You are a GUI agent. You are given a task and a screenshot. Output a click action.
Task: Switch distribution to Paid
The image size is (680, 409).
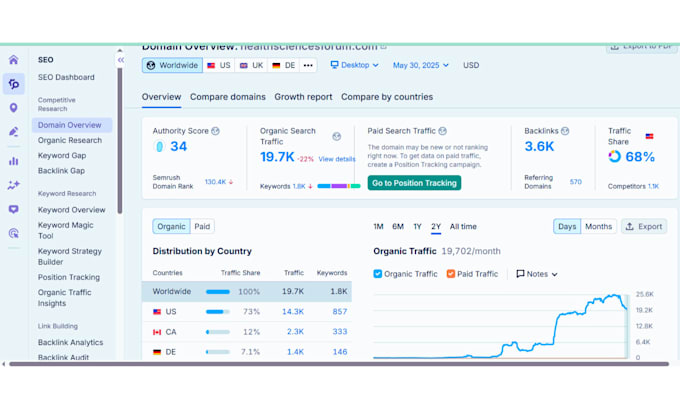[x=202, y=226]
